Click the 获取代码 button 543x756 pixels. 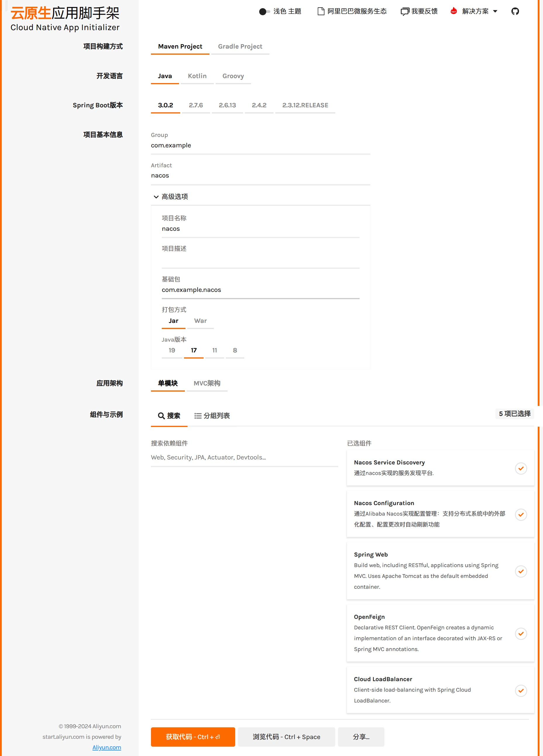193,737
